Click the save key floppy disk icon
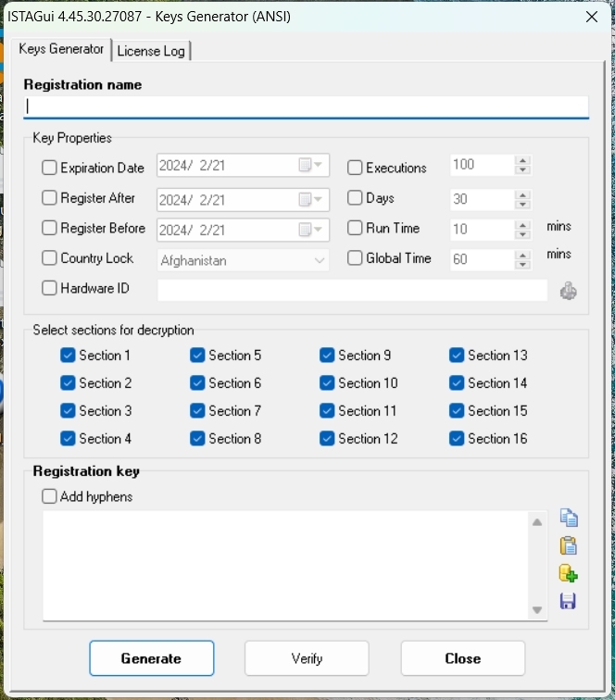The height and width of the screenshot is (700, 615). coord(568,601)
